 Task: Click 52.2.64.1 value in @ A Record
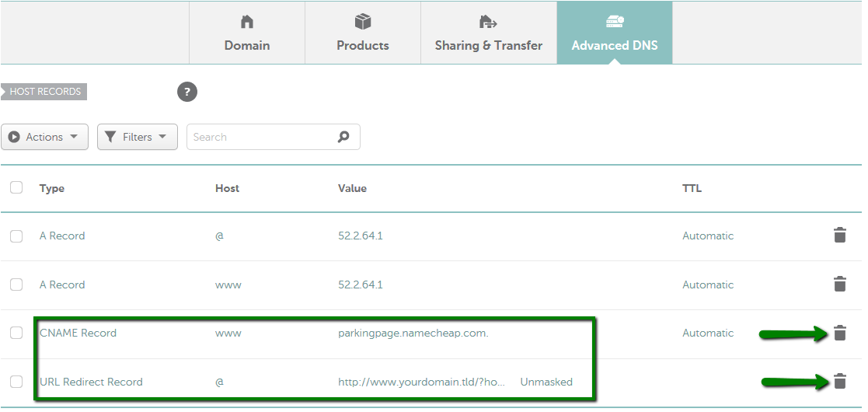[361, 236]
